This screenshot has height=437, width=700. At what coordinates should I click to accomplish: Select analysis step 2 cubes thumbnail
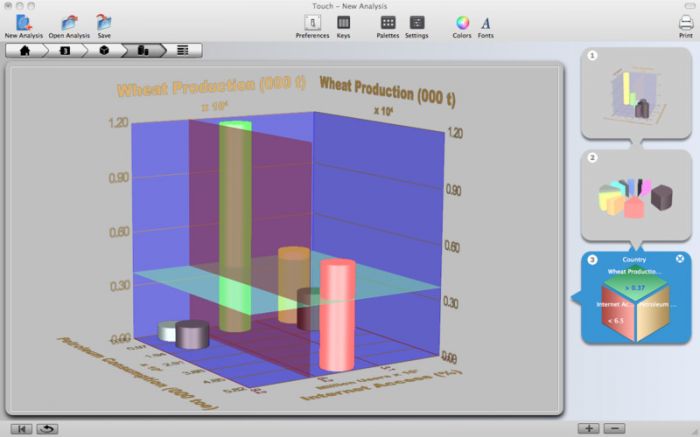coord(636,196)
